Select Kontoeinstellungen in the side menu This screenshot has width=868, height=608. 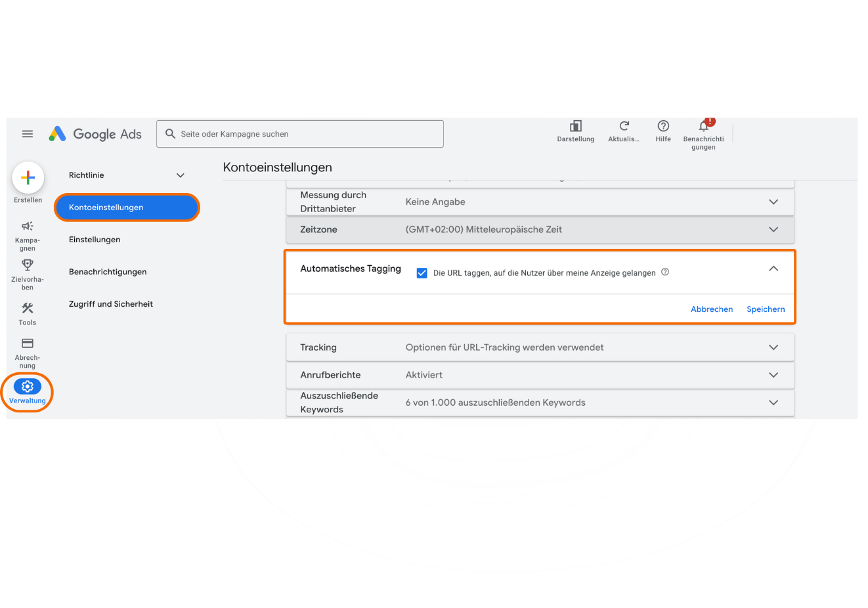coord(126,207)
